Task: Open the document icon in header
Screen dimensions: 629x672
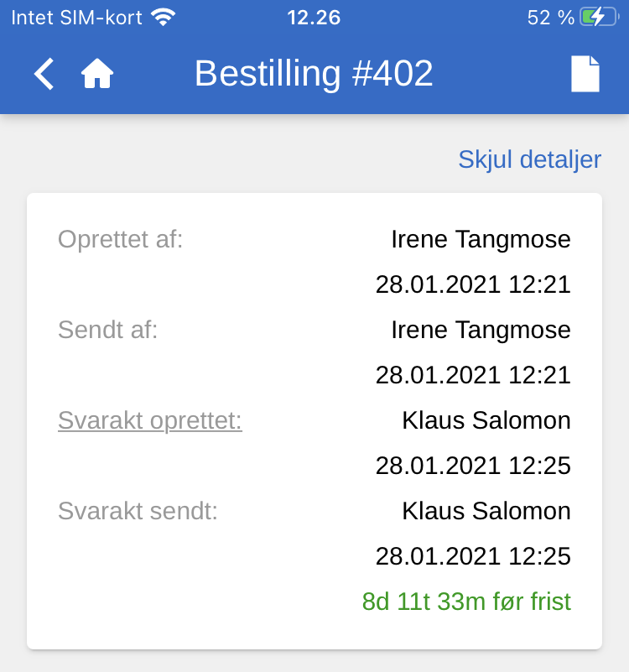Action: tap(585, 74)
